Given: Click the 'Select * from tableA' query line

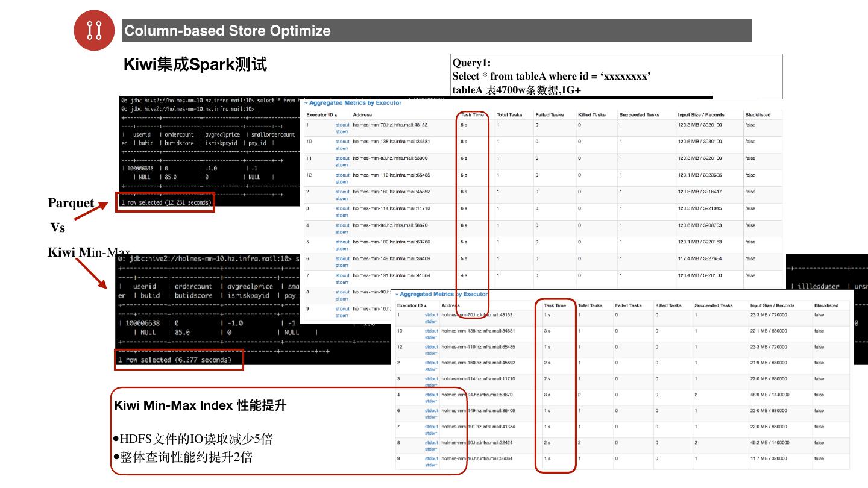Looking at the screenshot, I should [x=552, y=77].
